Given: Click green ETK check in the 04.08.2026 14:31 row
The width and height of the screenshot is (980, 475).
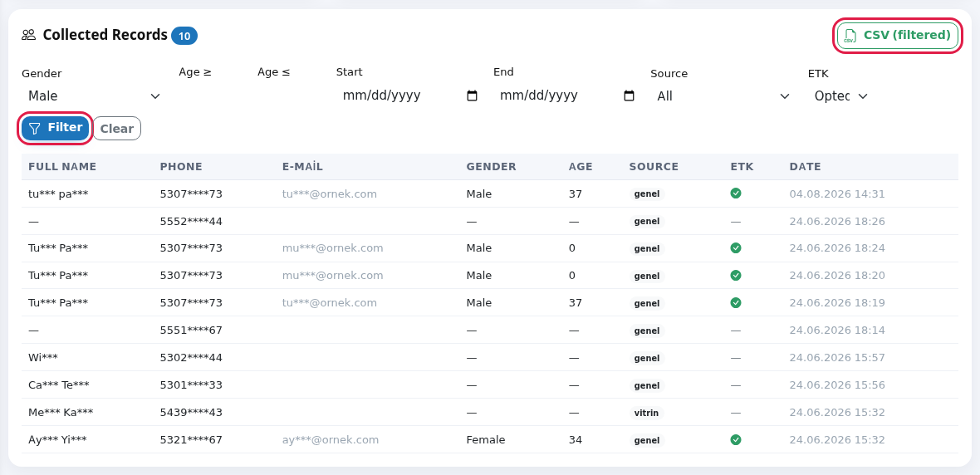Looking at the screenshot, I should pos(736,193).
